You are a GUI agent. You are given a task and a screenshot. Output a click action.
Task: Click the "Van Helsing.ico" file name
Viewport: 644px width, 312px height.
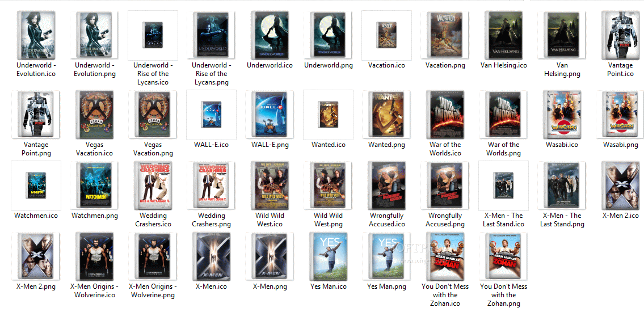[x=503, y=65]
